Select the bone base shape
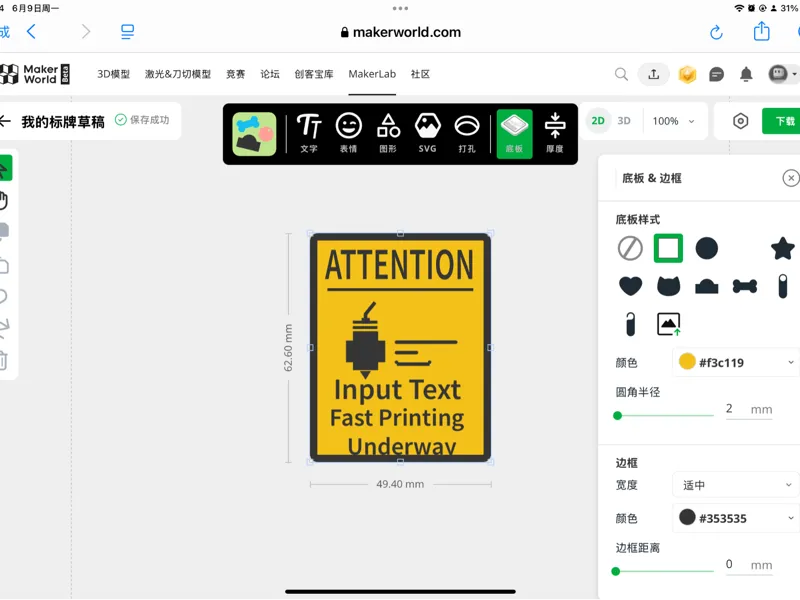Screen dimensions: 800x600 [744, 286]
